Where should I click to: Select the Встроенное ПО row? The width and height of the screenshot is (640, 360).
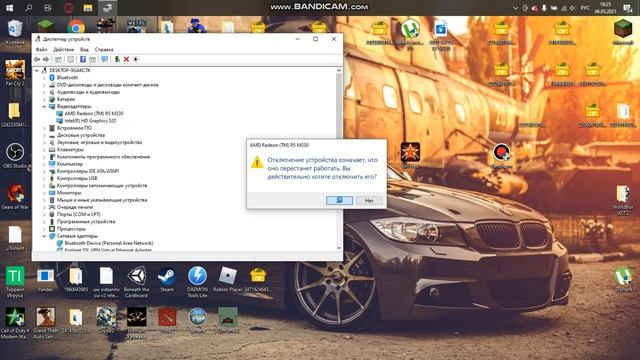(x=70, y=128)
